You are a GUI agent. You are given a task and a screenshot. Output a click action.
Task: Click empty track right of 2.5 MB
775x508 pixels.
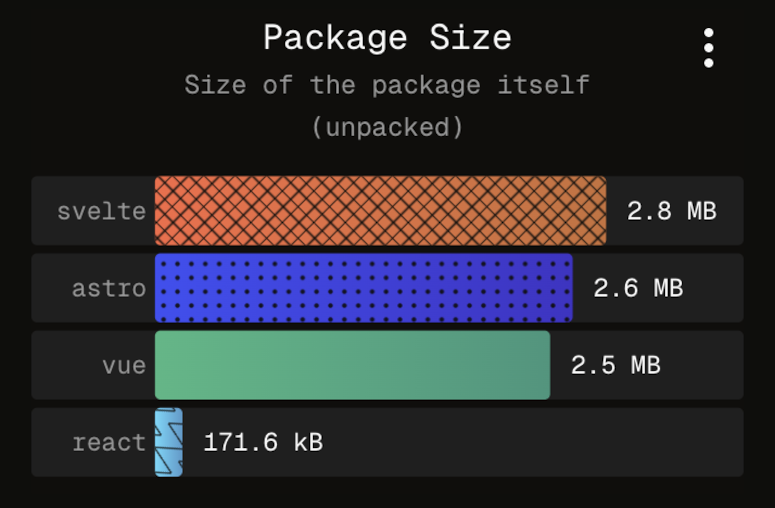click(702, 365)
